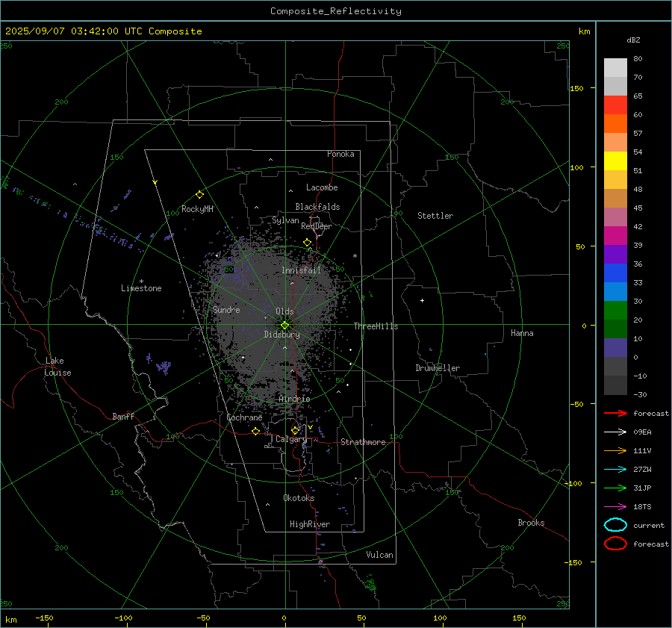672x628 pixels.
Task: Click the green 31JP arrow in legend
Action: tap(615, 488)
